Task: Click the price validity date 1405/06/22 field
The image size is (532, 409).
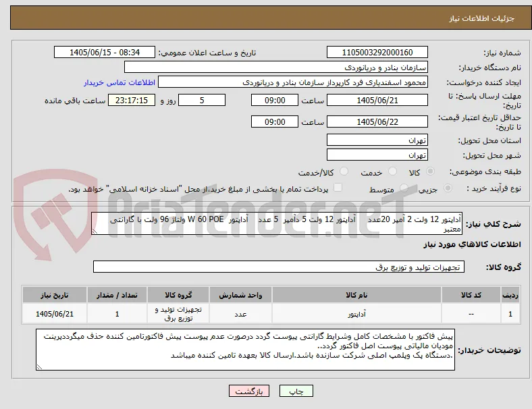Action: (377, 121)
